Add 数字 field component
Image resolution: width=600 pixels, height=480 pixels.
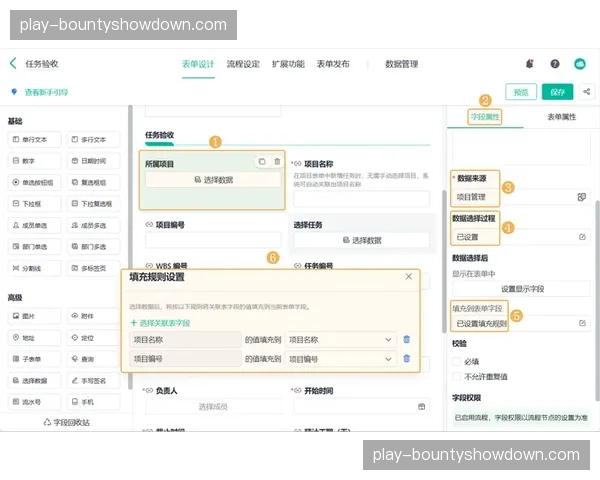(34, 161)
